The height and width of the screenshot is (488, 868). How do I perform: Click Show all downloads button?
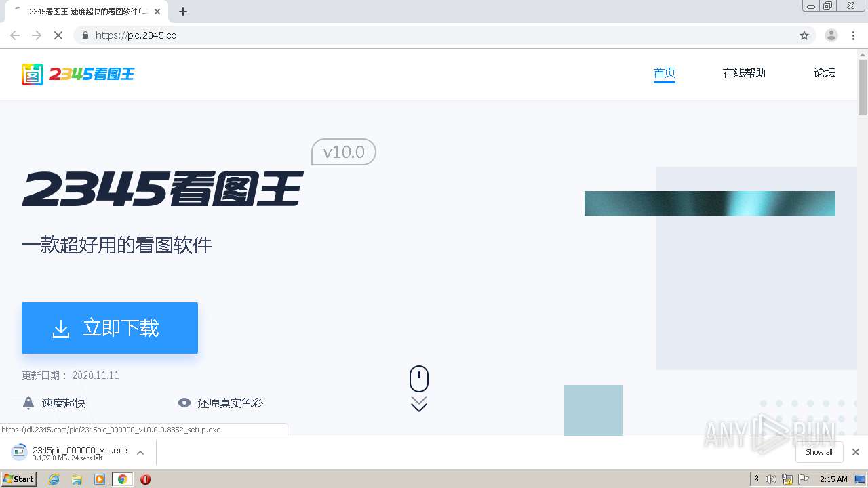coord(819,452)
